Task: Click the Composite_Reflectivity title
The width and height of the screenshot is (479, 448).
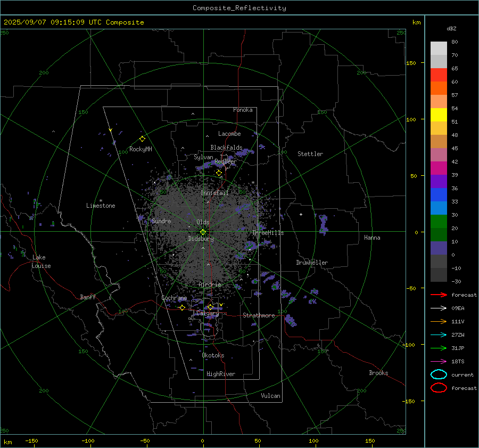Action: click(x=239, y=8)
